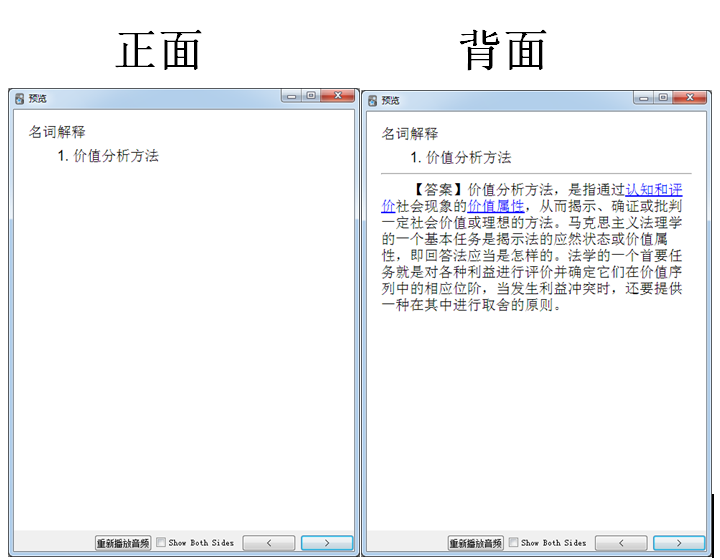Screen dimensions: 720x560
Task: Enable Show Both Sides in left window
Action: pos(161,543)
